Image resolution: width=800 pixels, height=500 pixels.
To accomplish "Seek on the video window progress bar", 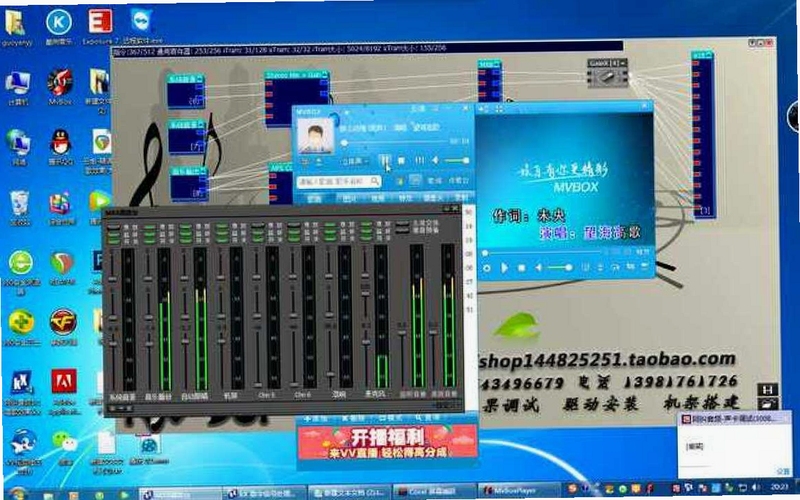I will coord(542,253).
